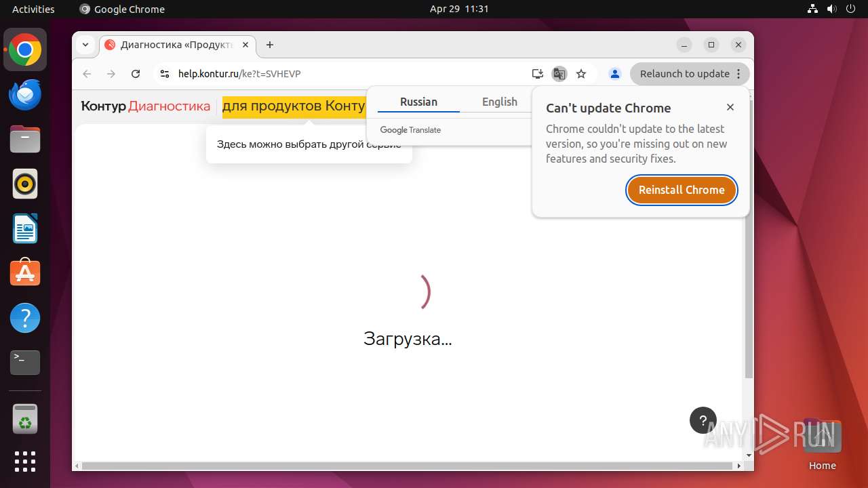Screen dimensions: 868x488
Task: Select the English translate tab
Action: pos(500,102)
